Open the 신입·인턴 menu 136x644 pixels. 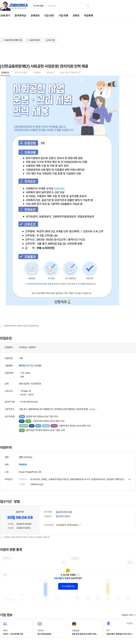click(49, 16)
